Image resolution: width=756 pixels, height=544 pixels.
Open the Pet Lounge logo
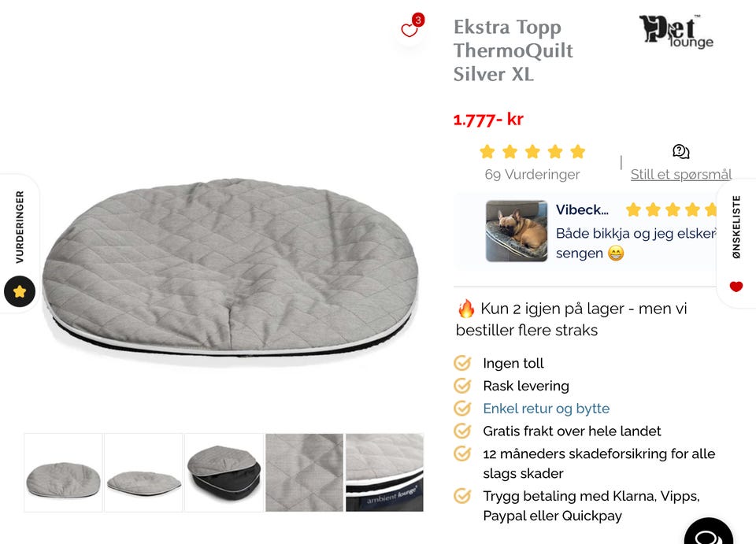point(676,31)
